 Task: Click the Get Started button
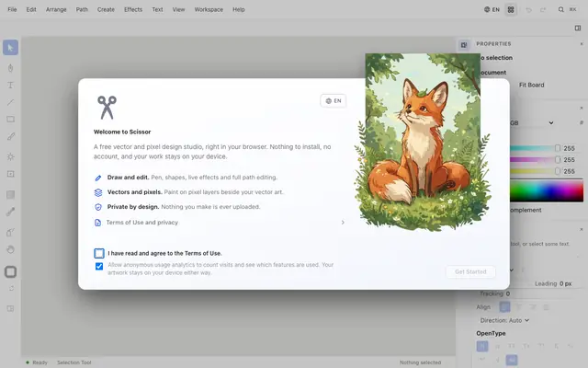pos(470,272)
